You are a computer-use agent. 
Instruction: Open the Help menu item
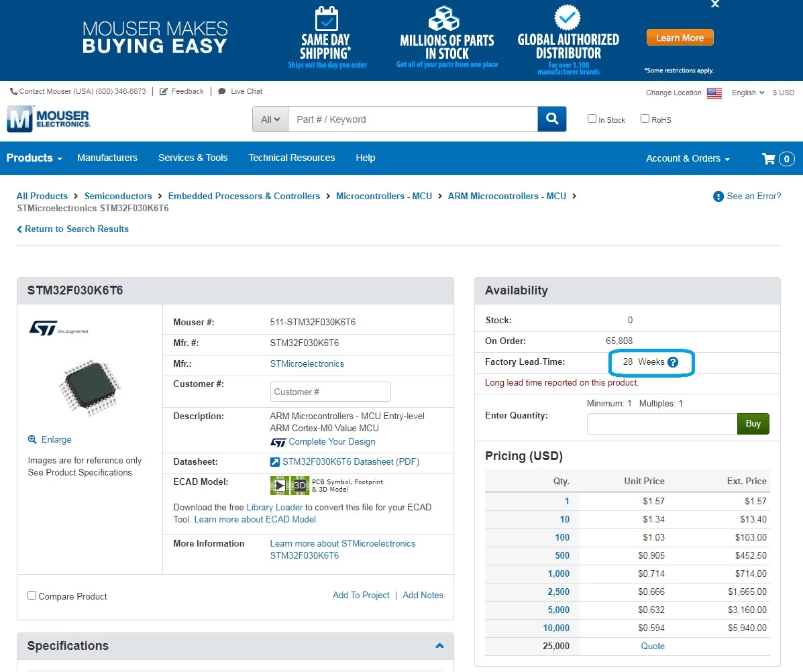(365, 158)
